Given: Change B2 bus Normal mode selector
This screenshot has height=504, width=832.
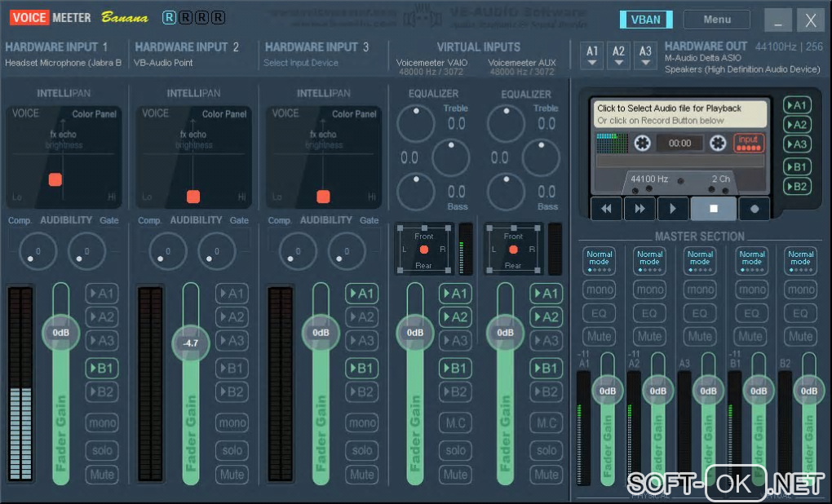Looking at the screenshot, I should point(800,260).
